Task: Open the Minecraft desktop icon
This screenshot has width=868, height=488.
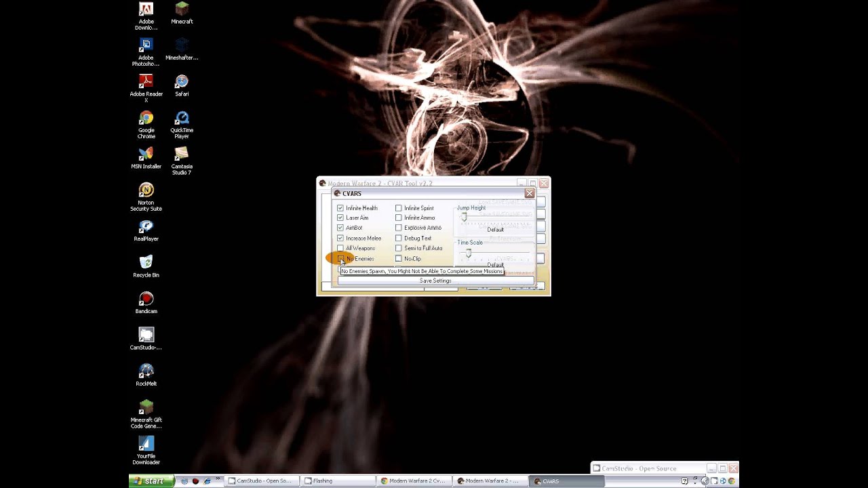Action: click(x=182, y=13)
